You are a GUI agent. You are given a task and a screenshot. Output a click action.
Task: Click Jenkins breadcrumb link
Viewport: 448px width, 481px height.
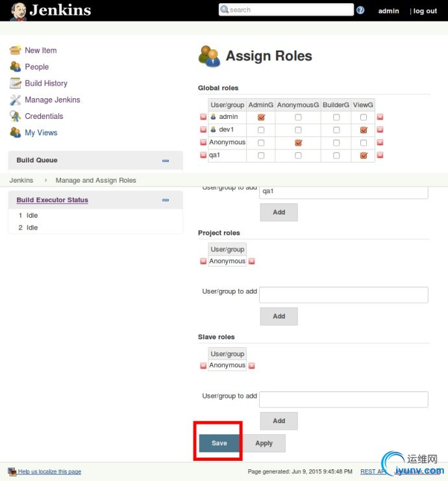(x=21, y=180)
